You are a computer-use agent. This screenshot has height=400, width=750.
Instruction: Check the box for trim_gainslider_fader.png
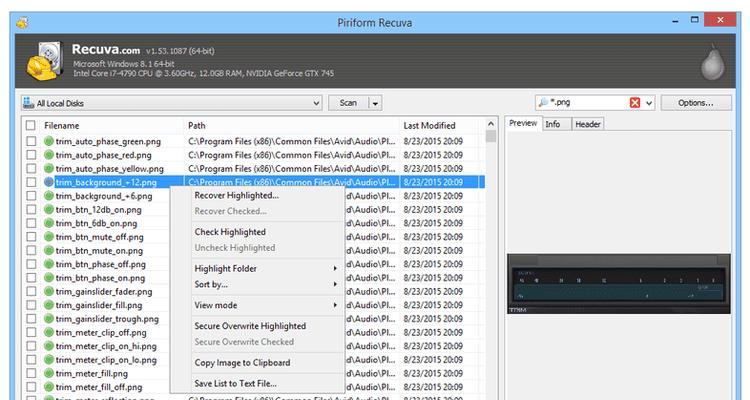tap(31, 291)
